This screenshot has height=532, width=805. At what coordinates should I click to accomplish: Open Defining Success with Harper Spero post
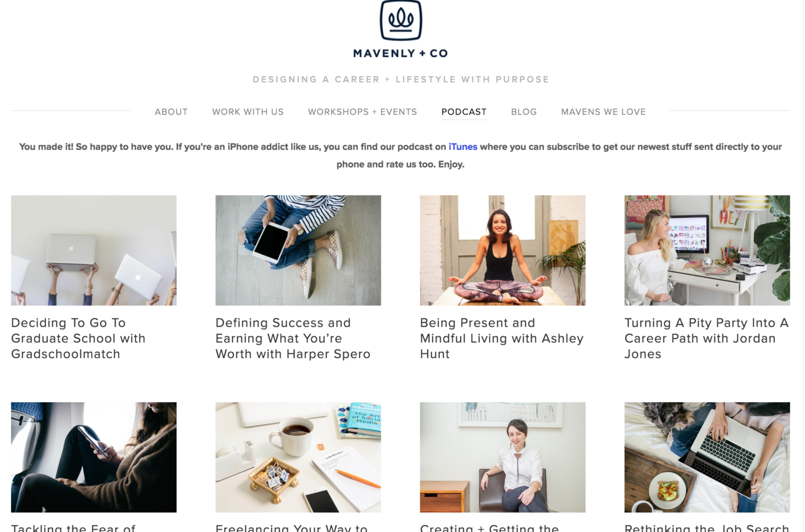293,339
